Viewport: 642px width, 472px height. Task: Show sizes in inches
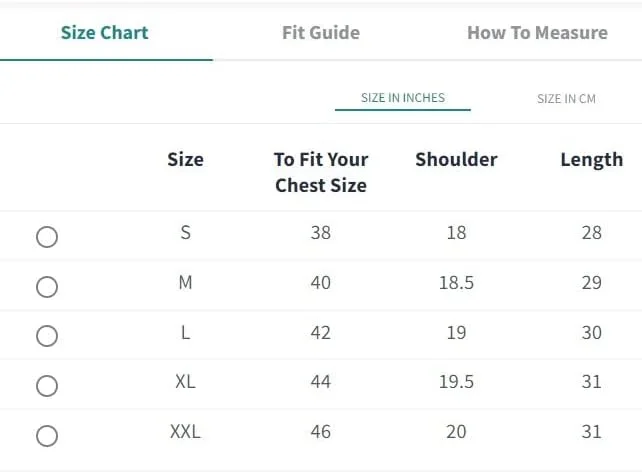pyautogui.click(x=402, y=98)
